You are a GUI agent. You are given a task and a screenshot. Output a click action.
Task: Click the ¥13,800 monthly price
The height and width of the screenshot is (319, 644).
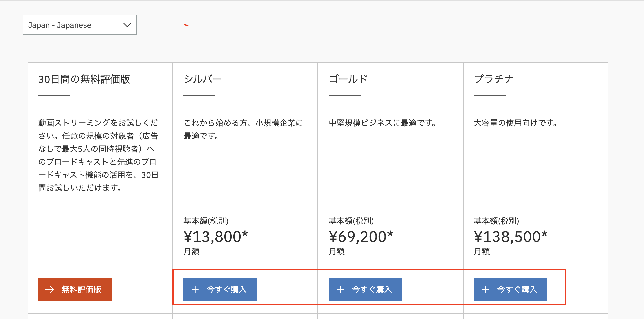(x=216, y=237)
